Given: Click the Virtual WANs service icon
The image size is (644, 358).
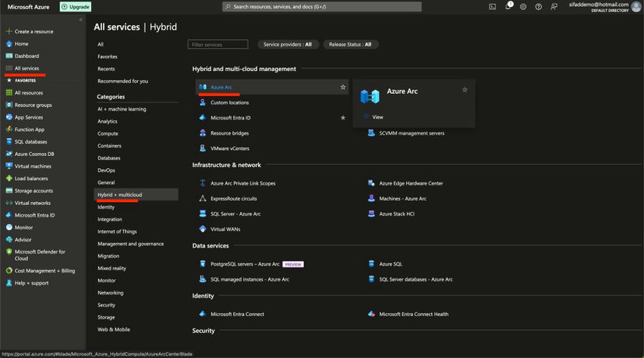Looking at the screenshot, I should 203,229.
